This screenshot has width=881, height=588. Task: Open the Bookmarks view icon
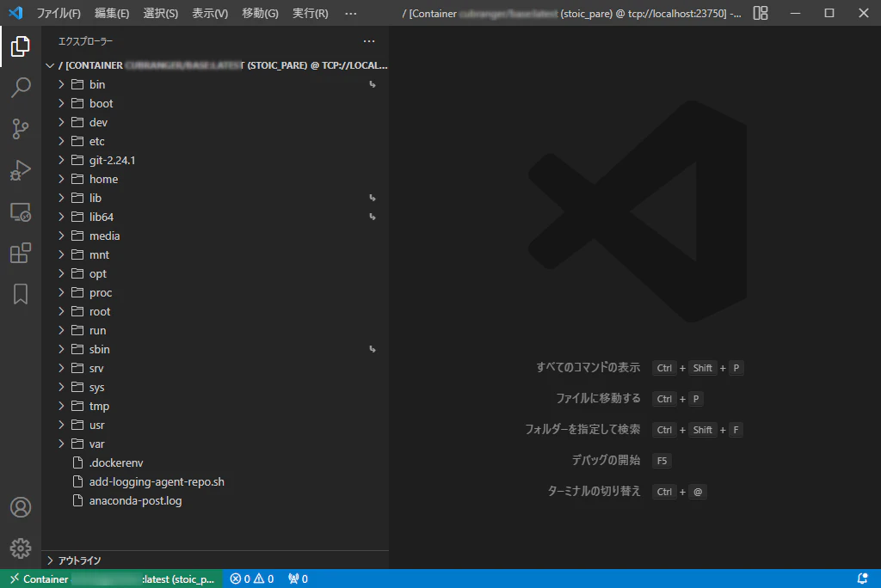(x=21, y=294)
